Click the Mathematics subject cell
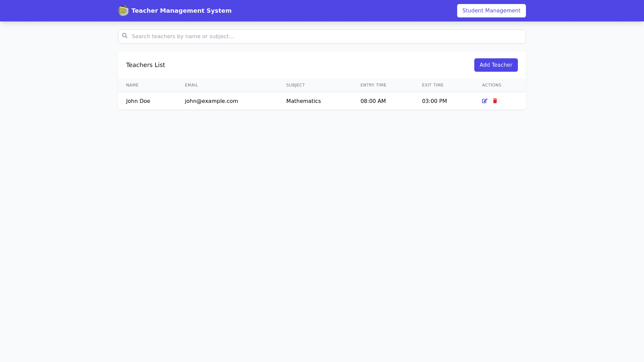This screenshot has height=362, width=644. click(303, 101)
